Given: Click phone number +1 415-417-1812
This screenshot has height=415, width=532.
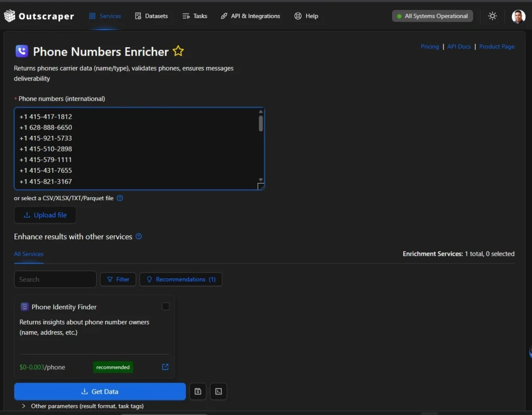Looking at the screenshot, I should [x=46, y=116].
